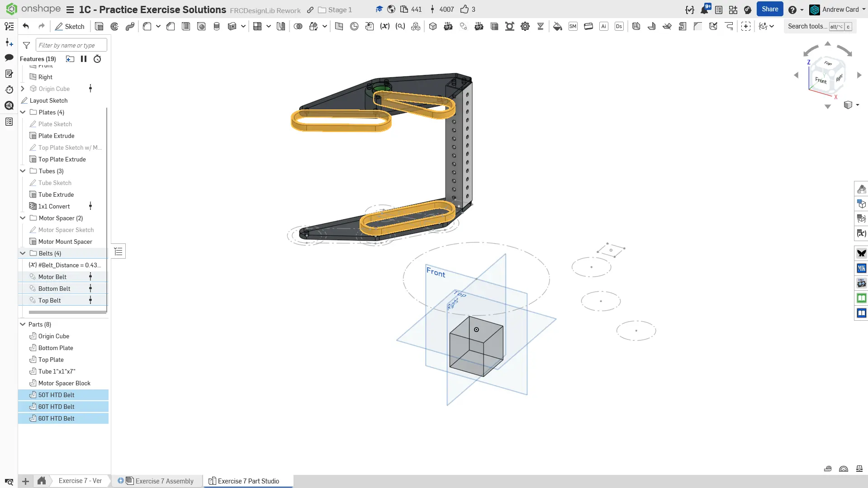Click the feature filter funnel icon
The width and height of the screenshot is (868, 488).
click(27, 45)
